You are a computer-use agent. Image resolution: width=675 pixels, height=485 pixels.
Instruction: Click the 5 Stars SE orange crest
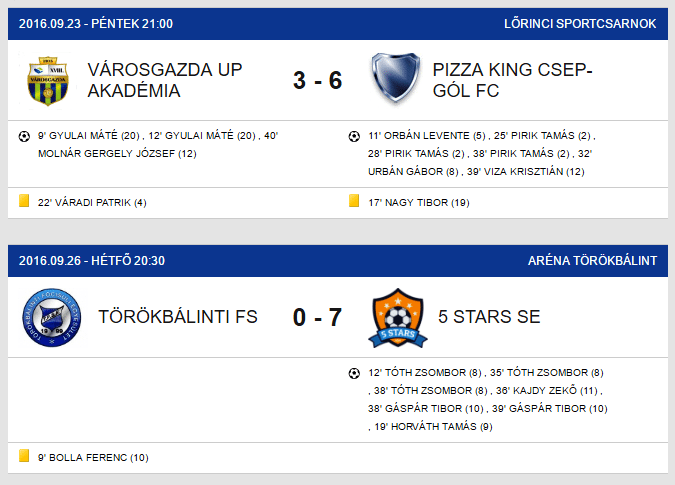(398, 318)
